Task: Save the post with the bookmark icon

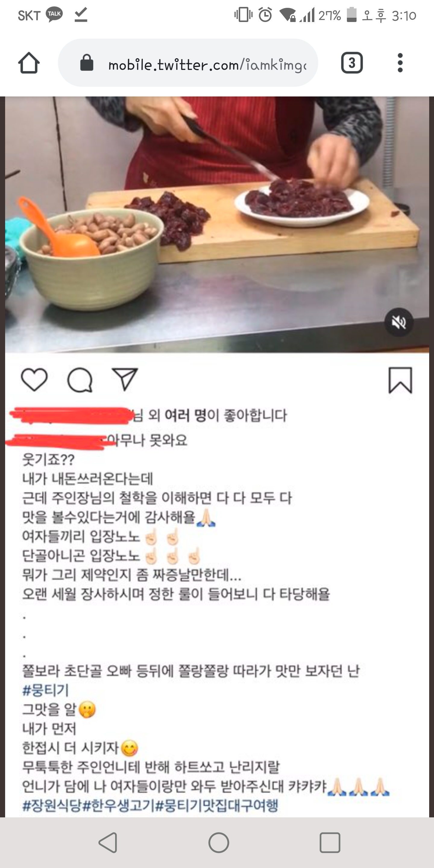Action: 400,380
